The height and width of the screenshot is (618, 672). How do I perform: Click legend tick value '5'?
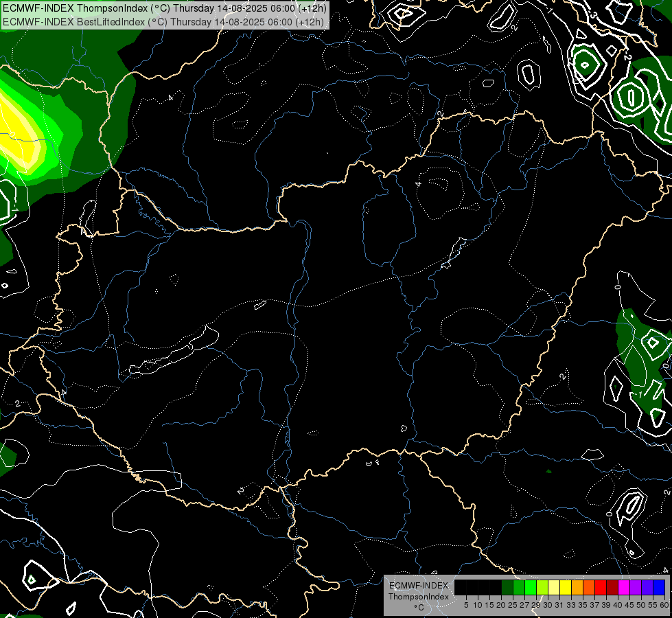click(x=466, y=605)
